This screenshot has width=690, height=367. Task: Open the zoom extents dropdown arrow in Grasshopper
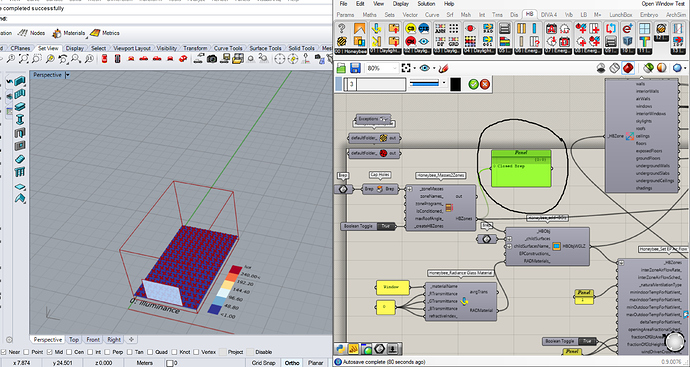[x=415, y=68]
